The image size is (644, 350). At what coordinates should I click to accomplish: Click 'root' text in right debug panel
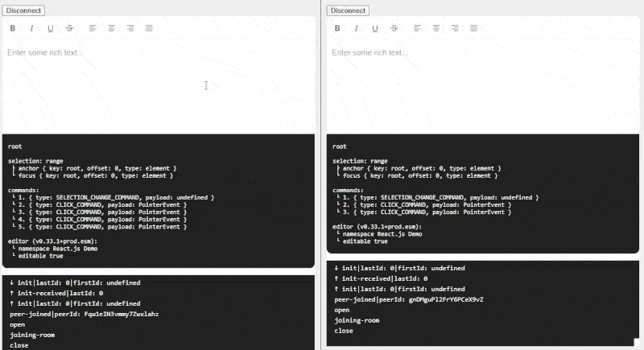339,146
